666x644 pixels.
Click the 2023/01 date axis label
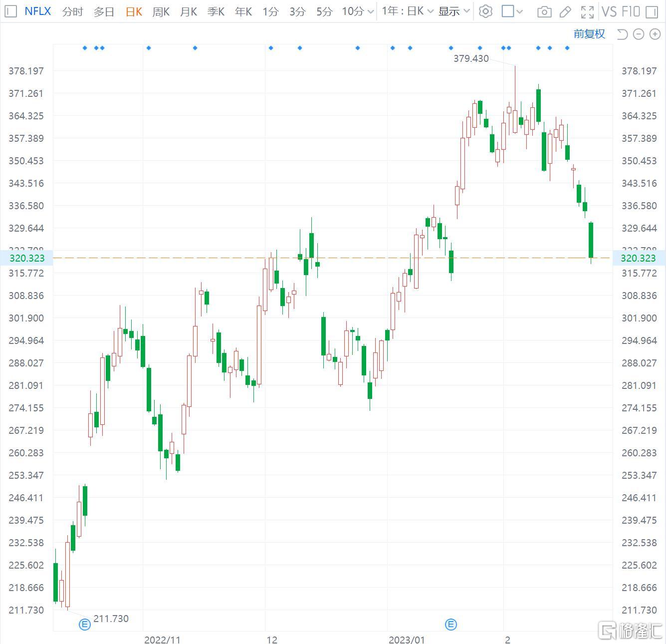407,640
